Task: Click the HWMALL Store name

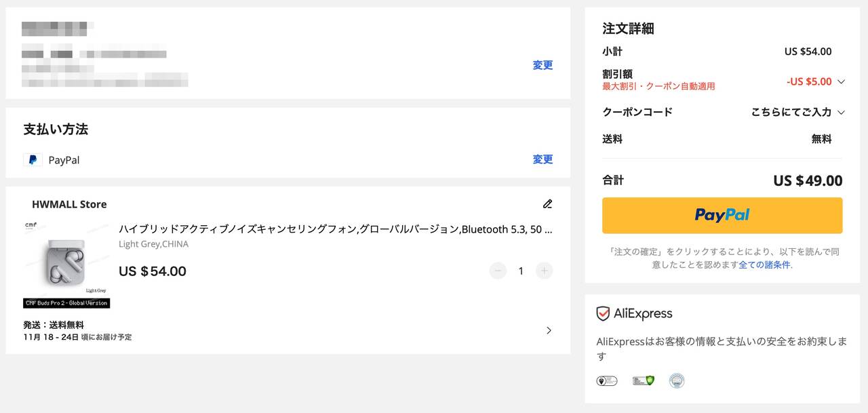Action: (x=69, y=204)
